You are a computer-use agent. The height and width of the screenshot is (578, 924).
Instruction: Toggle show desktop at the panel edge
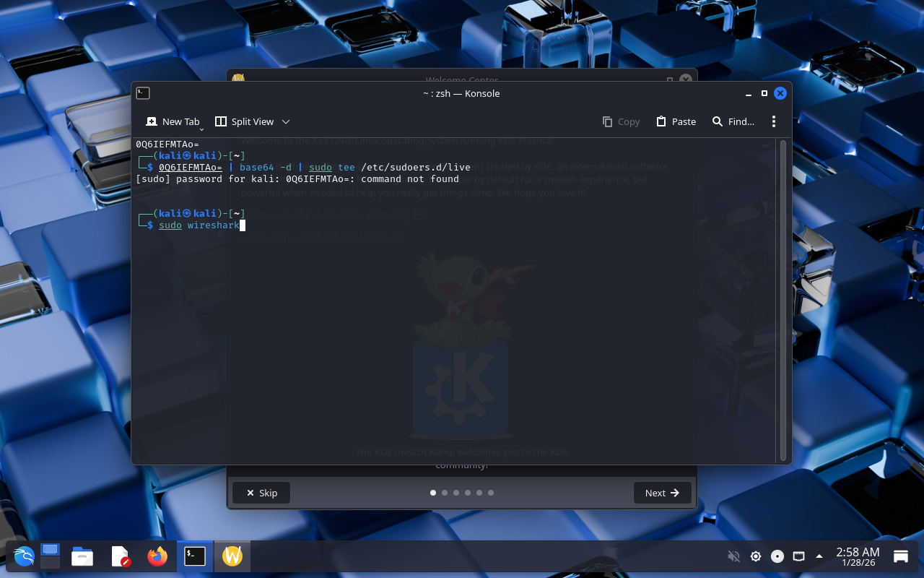pos(901,556)
